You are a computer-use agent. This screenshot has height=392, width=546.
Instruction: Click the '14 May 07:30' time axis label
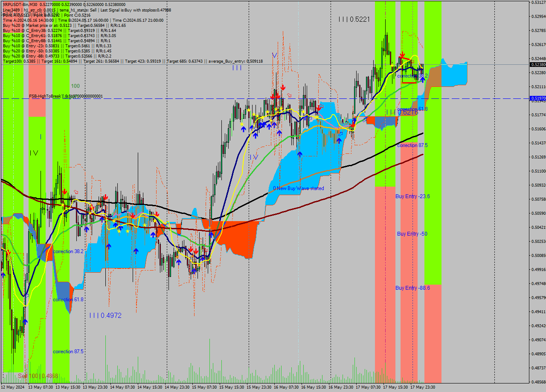[x=122, y=387]
